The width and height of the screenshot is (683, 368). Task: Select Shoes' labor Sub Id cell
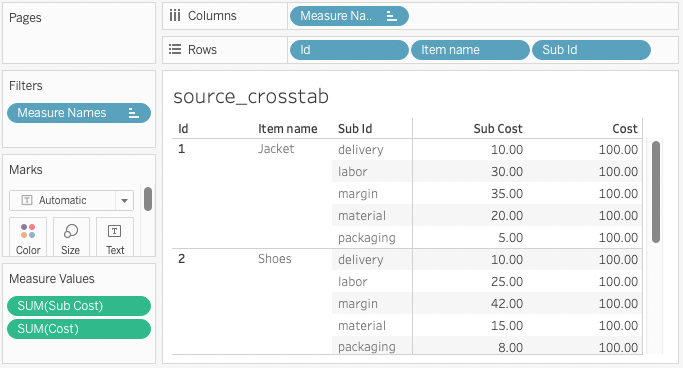pyautogui.click(x=352, y=282)
